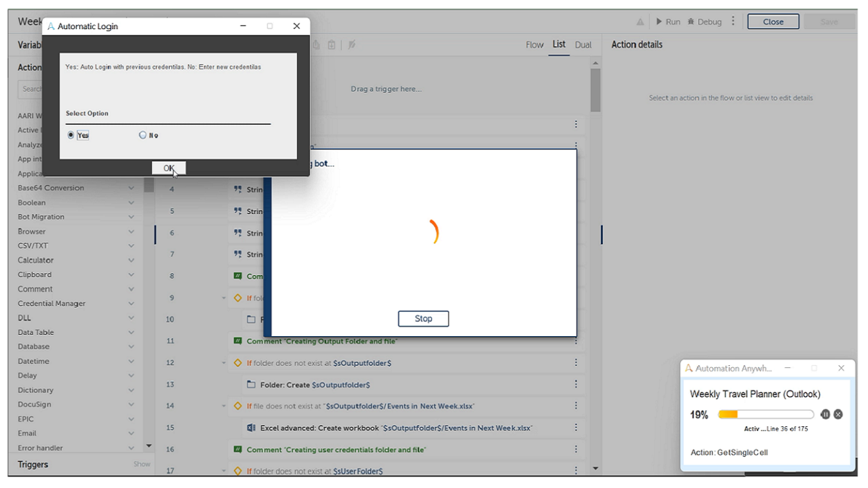Expand the Comment action package

point(132,289)
